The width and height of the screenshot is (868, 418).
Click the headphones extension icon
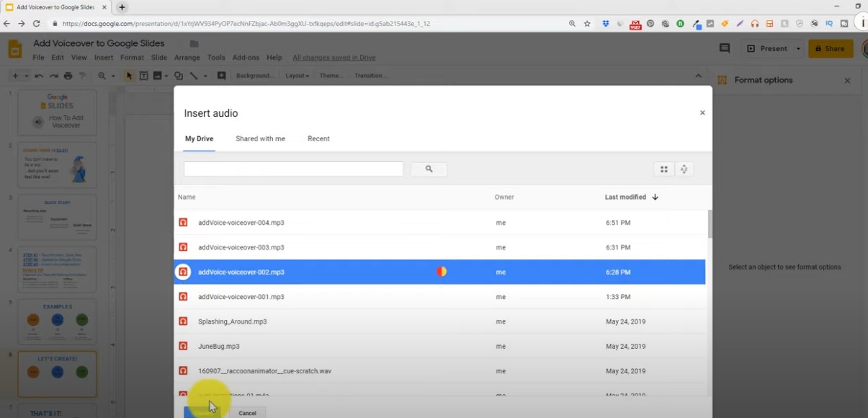coord(755,24)
